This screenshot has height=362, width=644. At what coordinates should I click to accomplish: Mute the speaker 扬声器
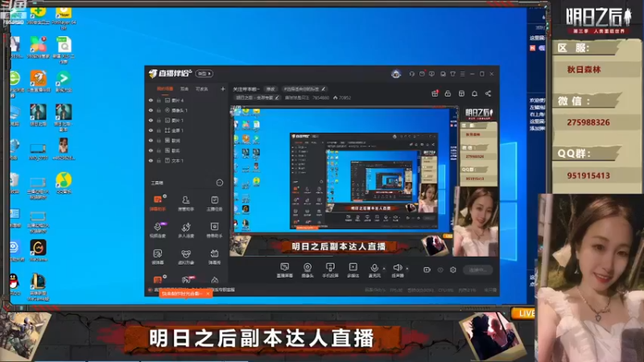point(397,270)
